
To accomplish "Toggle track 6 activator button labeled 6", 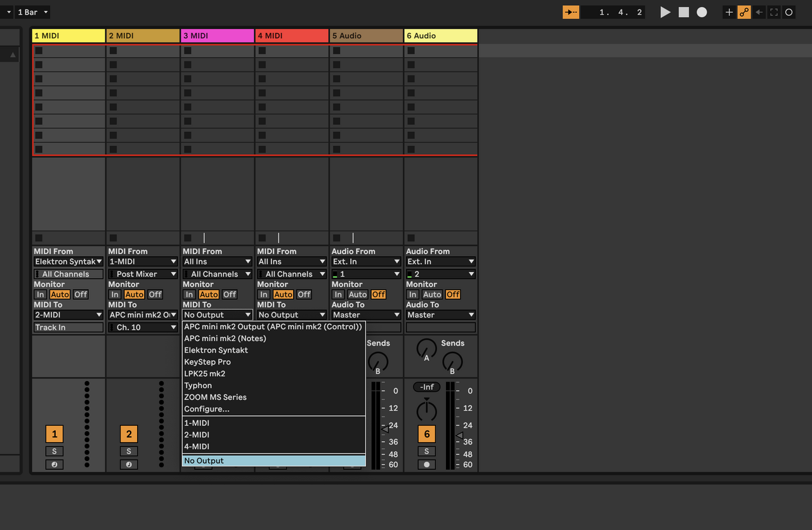I will point(427,434).
